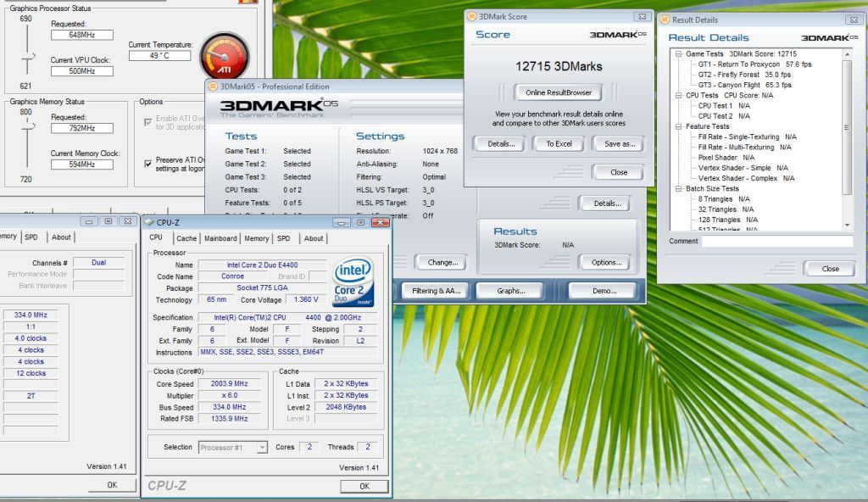Select Pixel Shader row
Screen dimensions: 868x502
point(726,158)
